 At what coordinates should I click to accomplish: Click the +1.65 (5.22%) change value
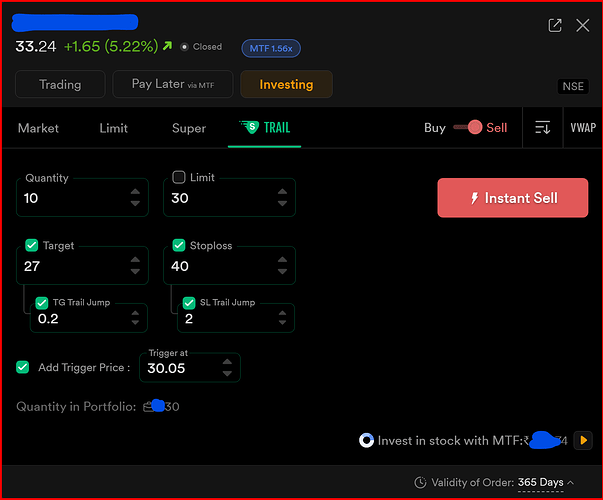click(111, 46)
